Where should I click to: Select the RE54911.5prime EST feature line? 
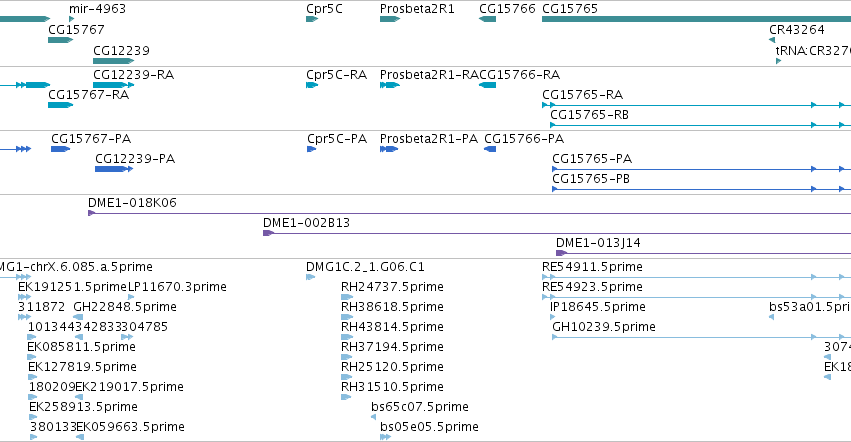pos(696,277)
